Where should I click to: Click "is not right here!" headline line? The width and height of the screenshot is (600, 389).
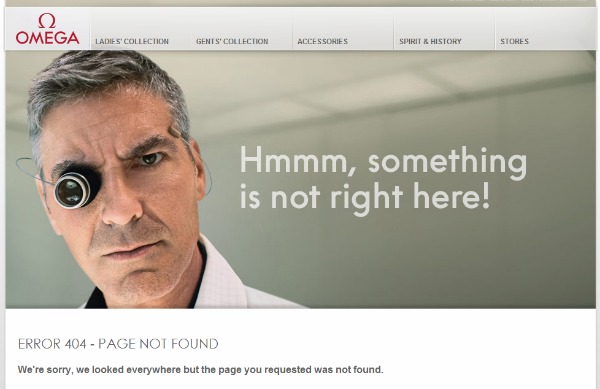[365, 197]
